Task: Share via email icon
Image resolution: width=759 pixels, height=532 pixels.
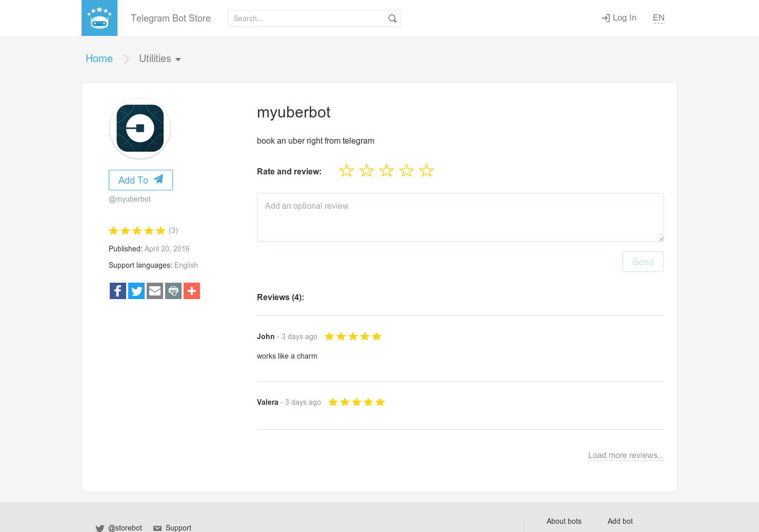Action: (155, 291)
